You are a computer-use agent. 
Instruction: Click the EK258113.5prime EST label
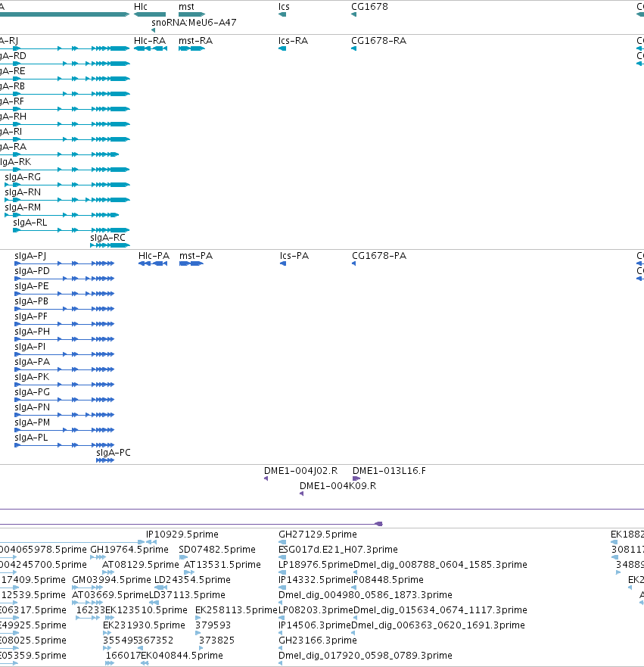[236, 610]
